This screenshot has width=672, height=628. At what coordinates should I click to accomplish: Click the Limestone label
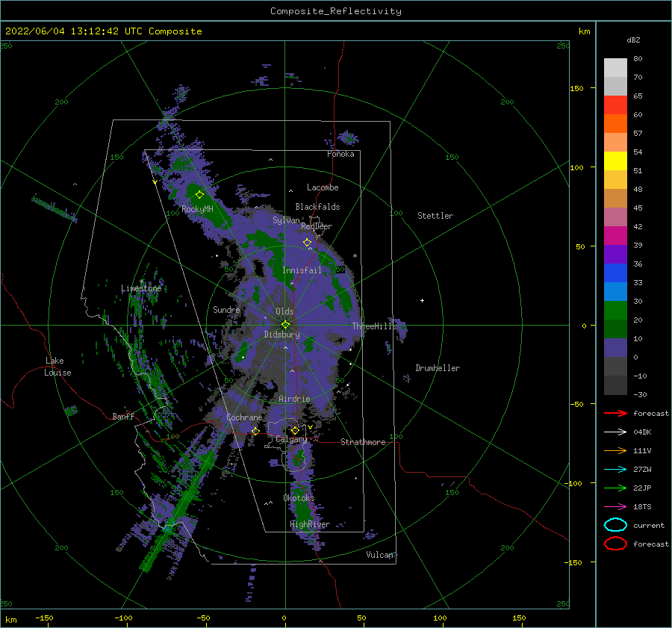[141, 288]
